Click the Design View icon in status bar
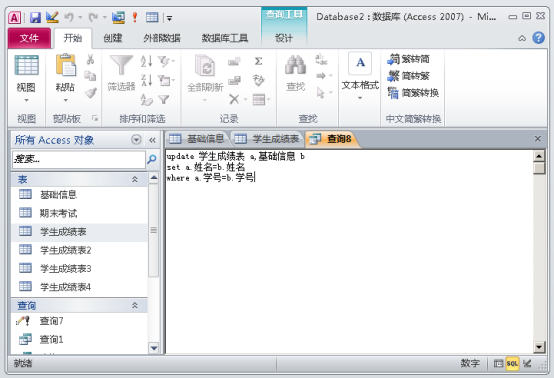 click(528, 363)
